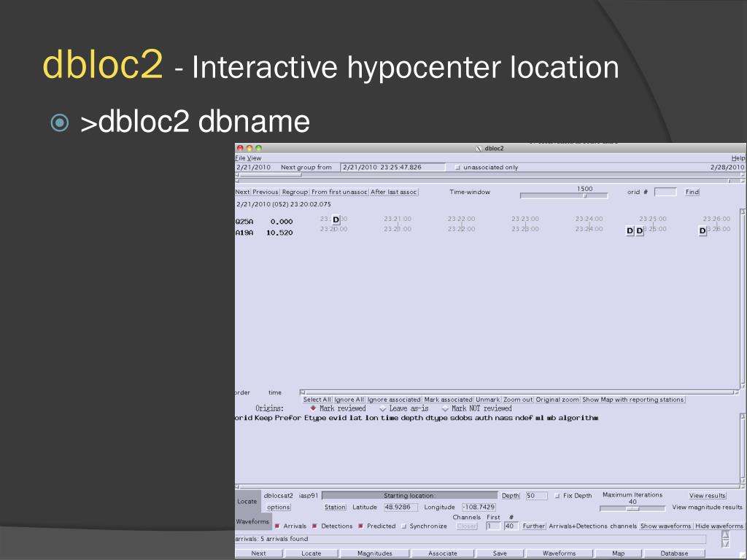Open the Locate 'options' menu
The image size is (747, 560).
(x=278, y=507)
